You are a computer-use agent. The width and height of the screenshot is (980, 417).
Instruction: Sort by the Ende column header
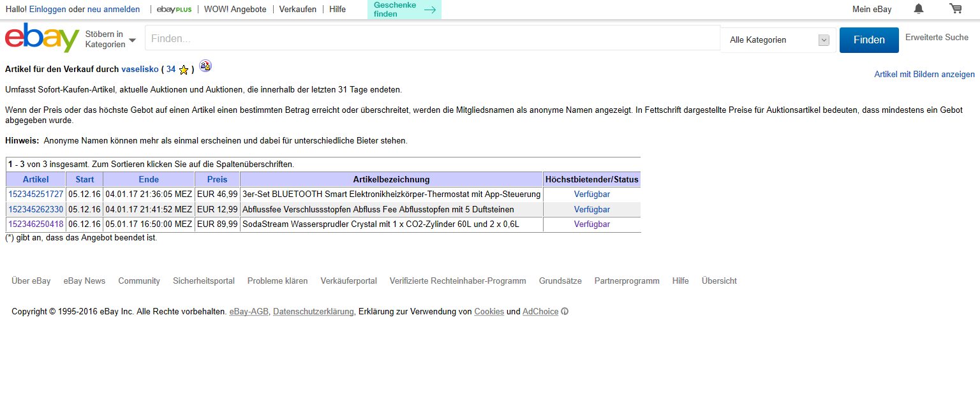pyautogui.click(x=149, y=179)
